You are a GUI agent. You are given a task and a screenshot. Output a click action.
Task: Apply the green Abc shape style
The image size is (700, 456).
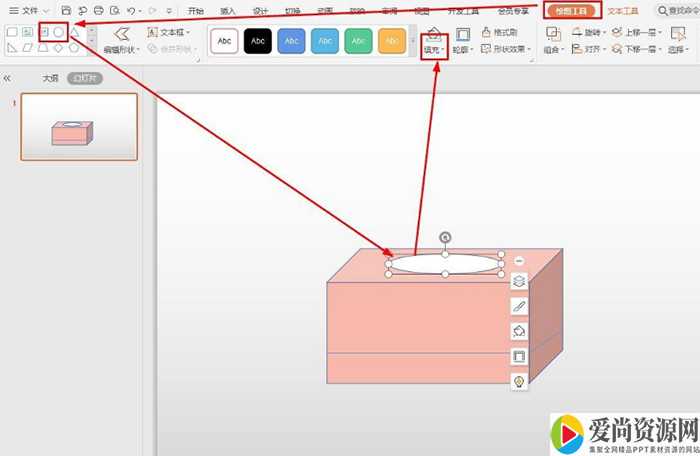click(359, 41)
